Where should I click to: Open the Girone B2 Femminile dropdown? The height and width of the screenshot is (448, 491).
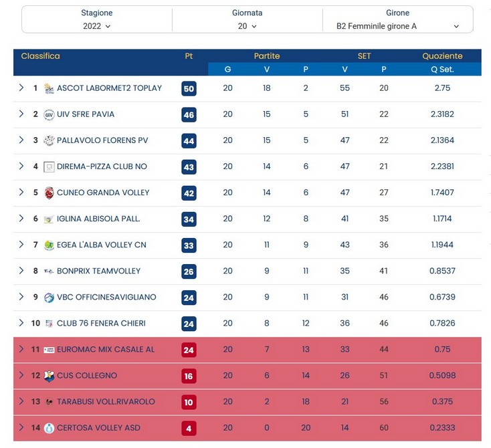click(x=398, y=26)
